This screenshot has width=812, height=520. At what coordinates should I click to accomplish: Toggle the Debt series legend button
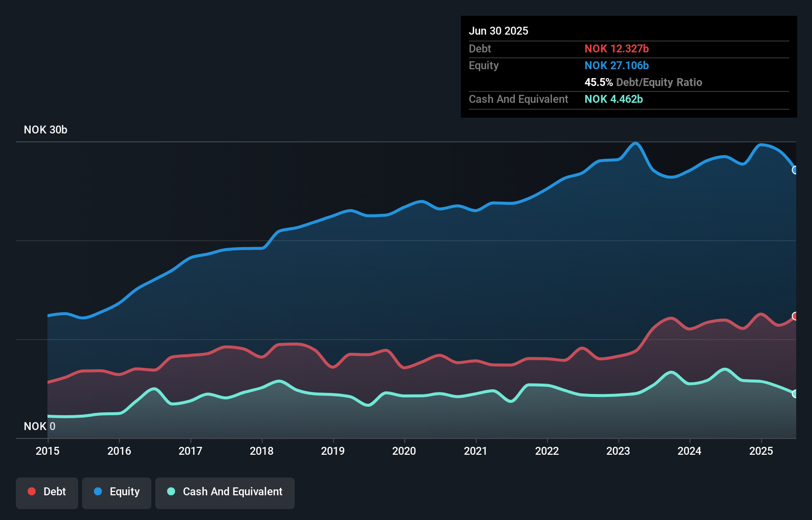(x=47, y=492)
